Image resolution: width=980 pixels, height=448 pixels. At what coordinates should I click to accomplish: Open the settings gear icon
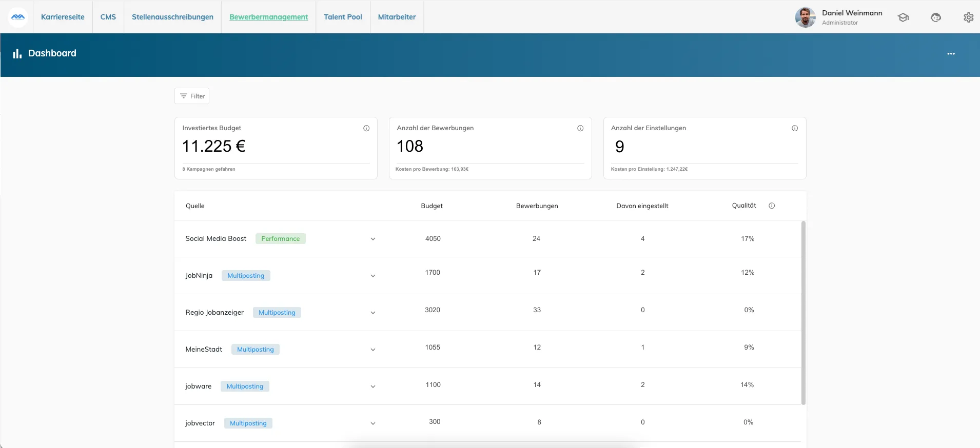tap(968, 17)
